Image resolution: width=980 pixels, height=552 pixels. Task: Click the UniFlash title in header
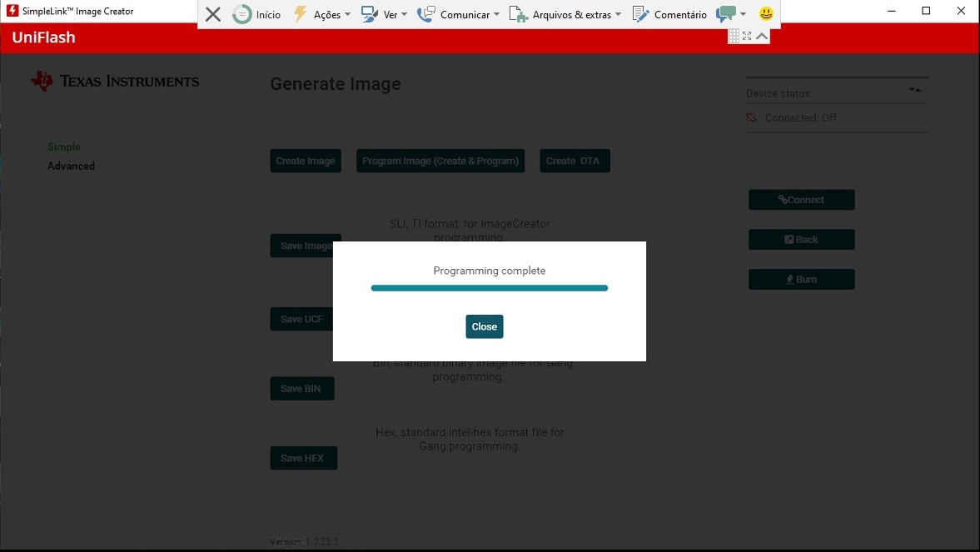44,37
